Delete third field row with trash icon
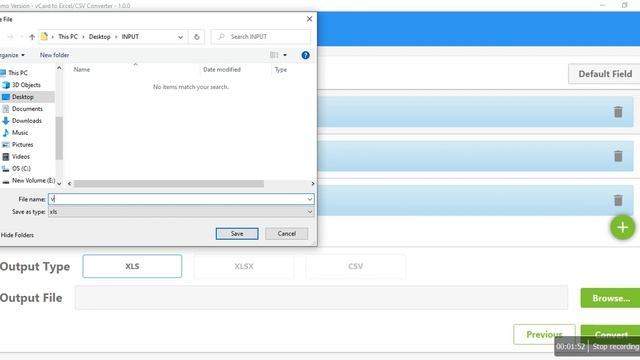Viewport: 640px width, 360px height. (x=618, y=200)
